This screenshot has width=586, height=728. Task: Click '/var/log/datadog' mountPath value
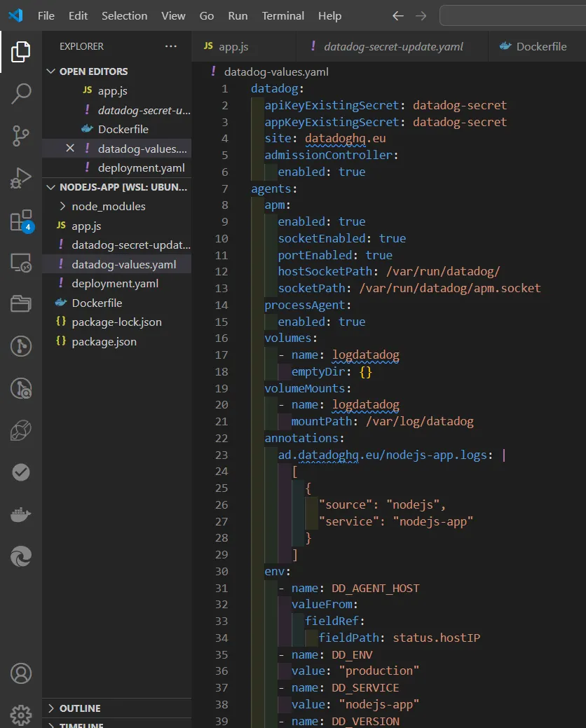tap(420, 421)
